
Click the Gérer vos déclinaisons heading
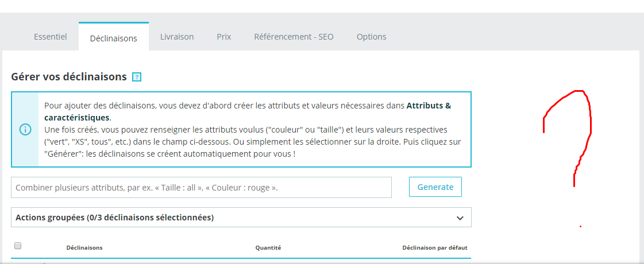click(x=68, y=77)
